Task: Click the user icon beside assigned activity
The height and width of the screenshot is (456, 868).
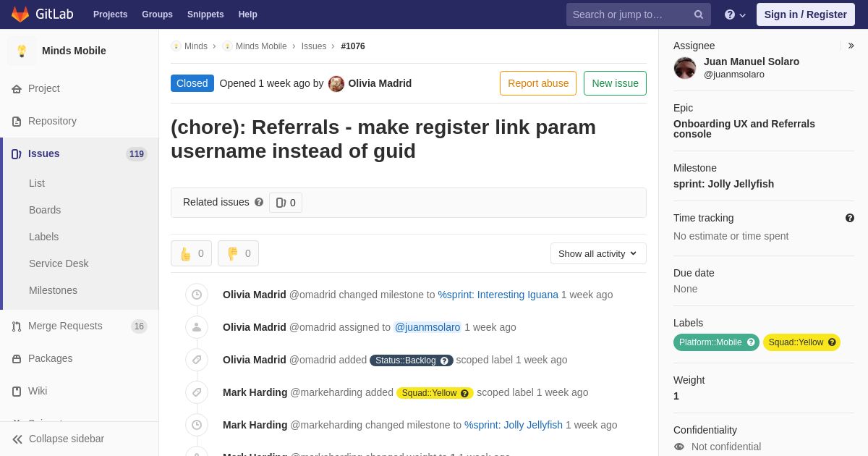Action: (197, 327)
